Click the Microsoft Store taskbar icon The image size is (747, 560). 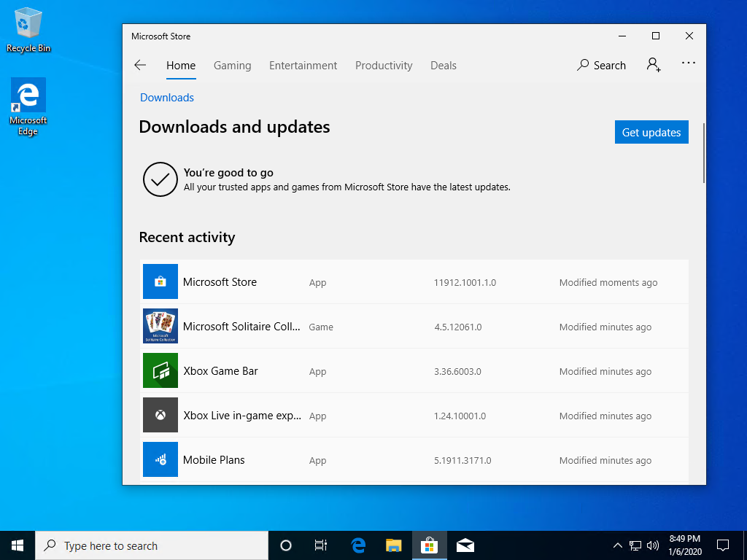pyautogui.click(x=429, y=545)
